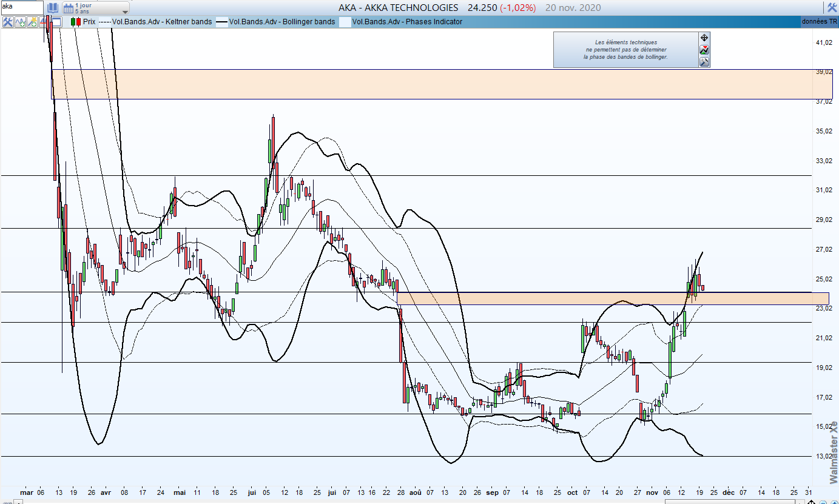Image resolution: width=839 pixels, height=504 pixels.
Task: Click the 25,02 price axis label
Action: pyautogui.click(x=824, y=279)
